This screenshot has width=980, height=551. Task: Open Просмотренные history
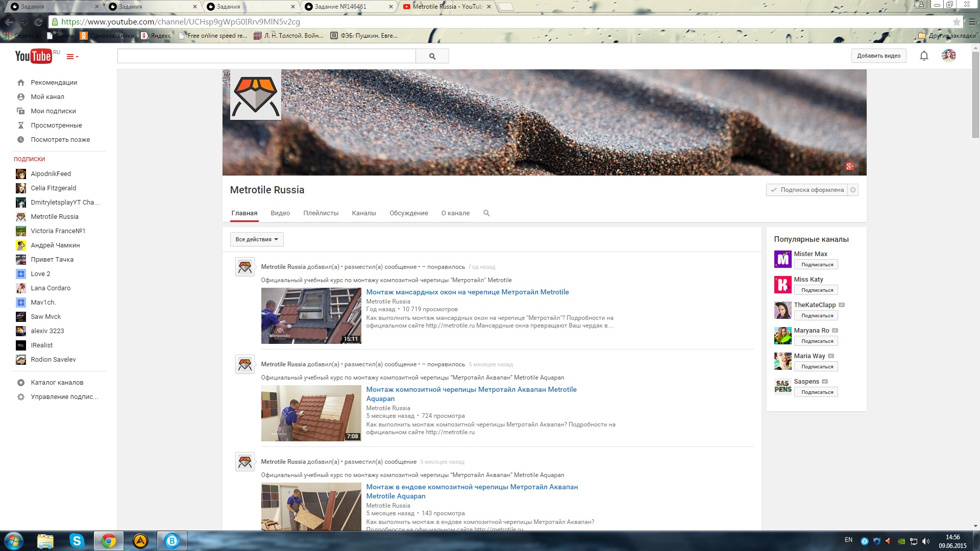56,126
